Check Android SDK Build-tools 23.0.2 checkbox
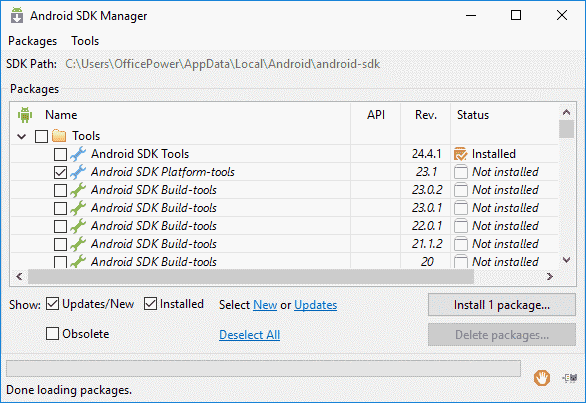Viewport: 586px width, 403px height. pos(60,190)
